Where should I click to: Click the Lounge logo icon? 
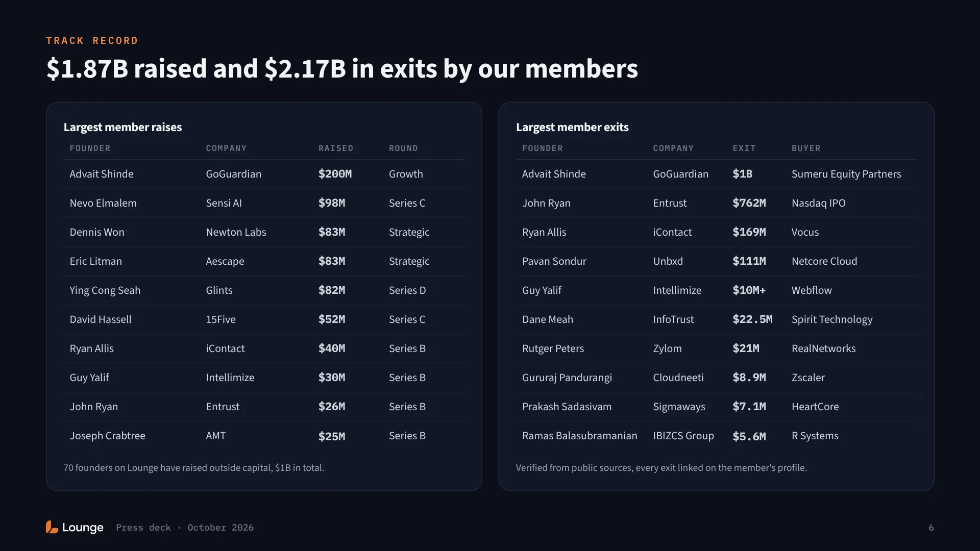[x=52, y=527]
